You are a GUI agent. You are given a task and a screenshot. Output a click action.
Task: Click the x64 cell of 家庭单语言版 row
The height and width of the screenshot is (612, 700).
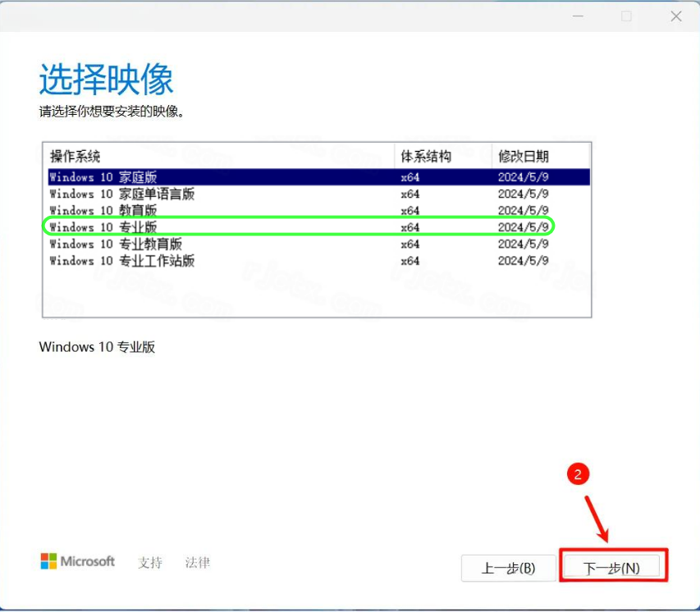[x=409, y=194]
